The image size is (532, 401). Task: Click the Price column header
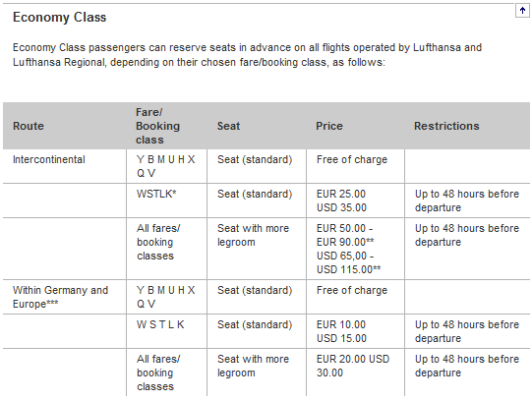point(329,126)
